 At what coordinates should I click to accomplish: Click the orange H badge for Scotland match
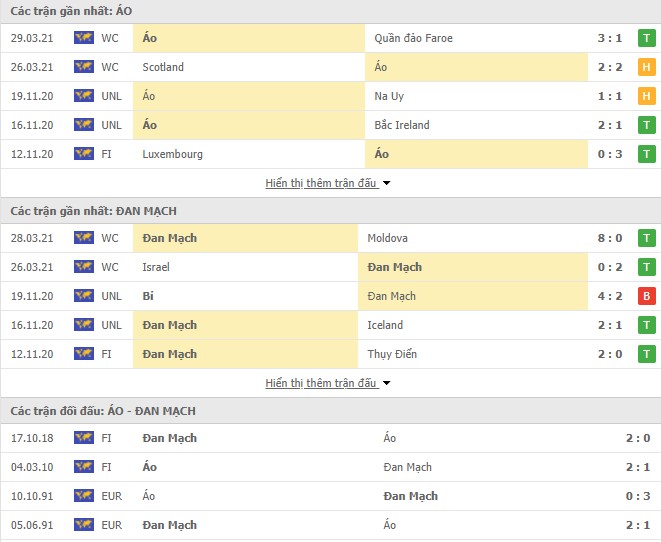[647, 67]
